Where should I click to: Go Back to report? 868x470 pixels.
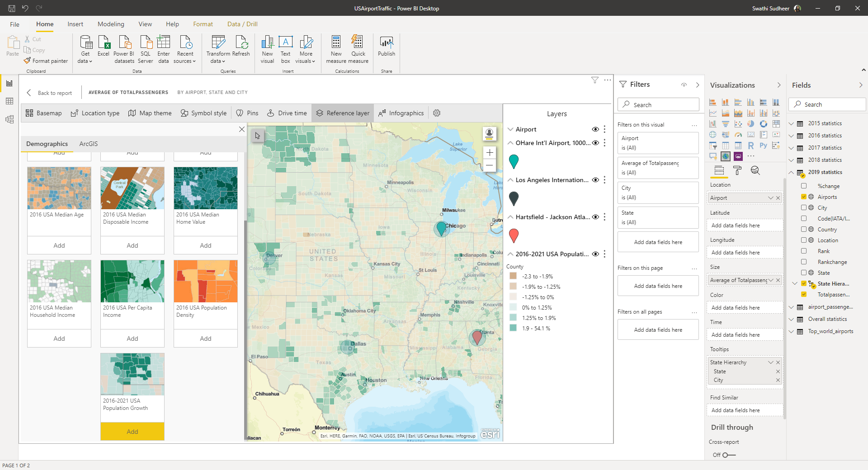click(x=49, y=93)
